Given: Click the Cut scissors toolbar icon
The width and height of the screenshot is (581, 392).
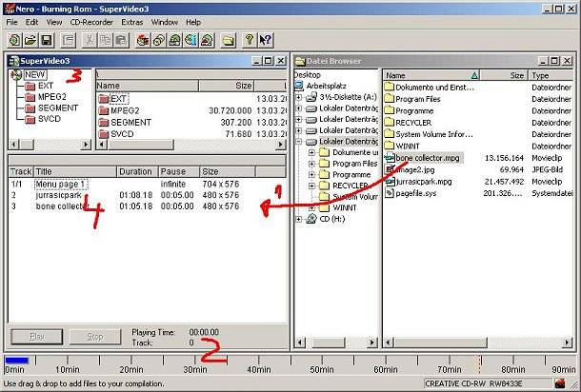Looking at the screenshot, I should 90,40.
